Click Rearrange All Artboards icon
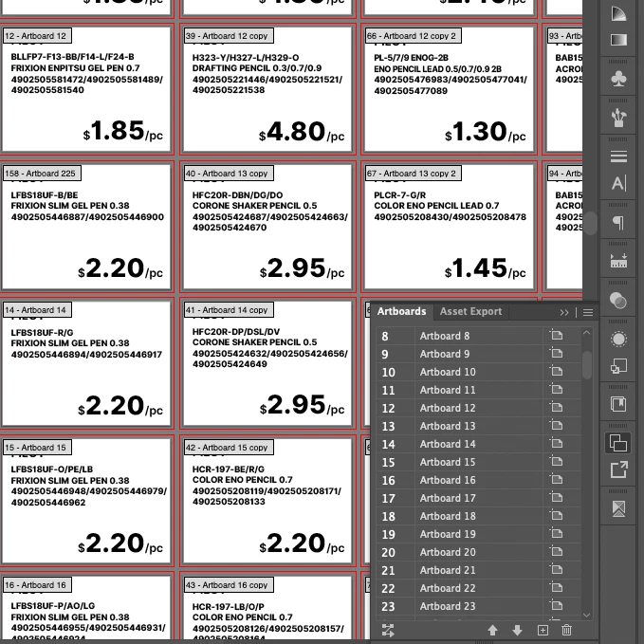 pos(388,630)
